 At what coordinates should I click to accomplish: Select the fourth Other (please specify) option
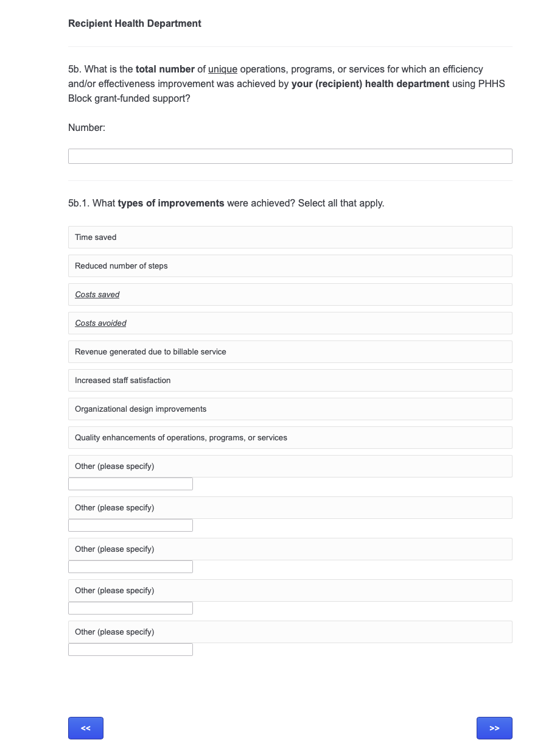click(x=290, y=591)
